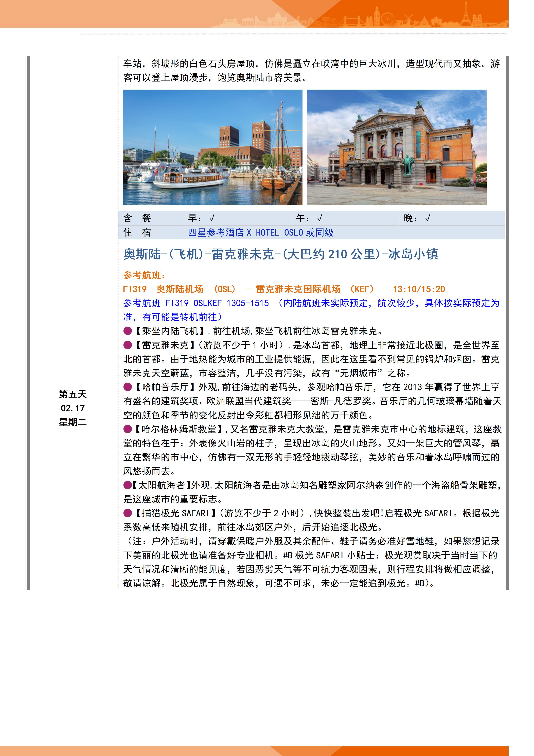
Task: Click the Oslo harbor city hall photo
Action: 212,147
